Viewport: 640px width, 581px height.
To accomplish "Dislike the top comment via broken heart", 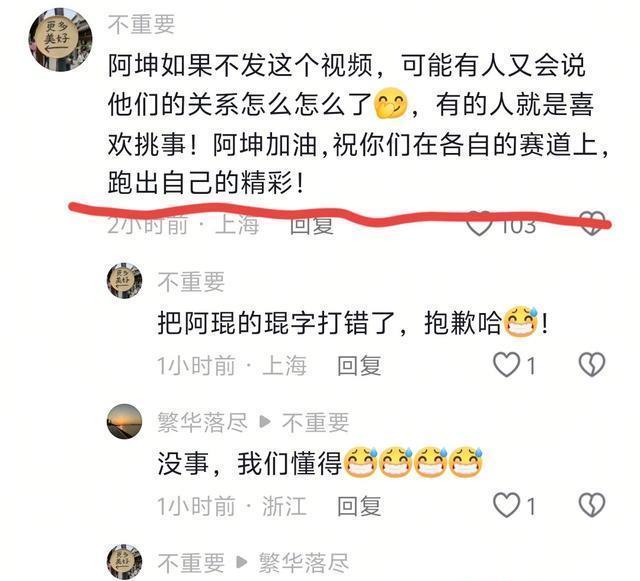I will pyautogui.click(x=592, y=224).
